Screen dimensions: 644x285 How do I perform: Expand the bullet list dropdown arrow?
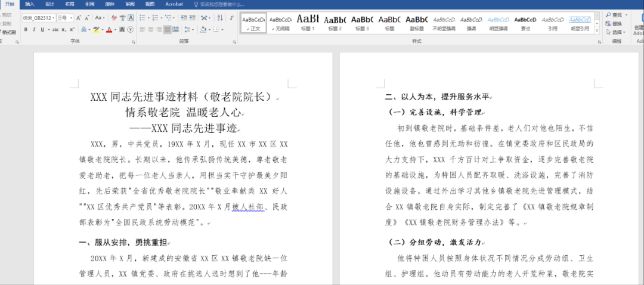[x=148, y=18]
